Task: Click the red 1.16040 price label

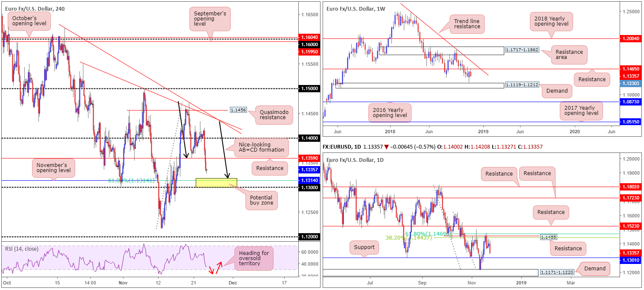Action: coord(309,37)
